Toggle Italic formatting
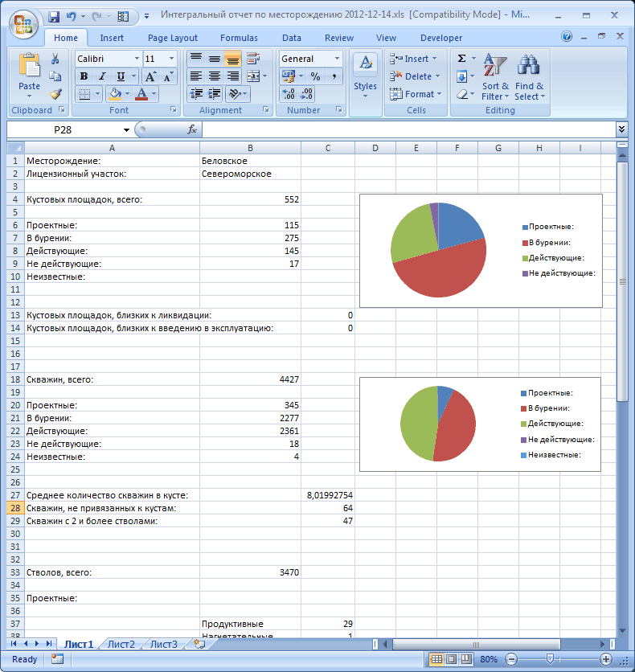 [102, 76]
